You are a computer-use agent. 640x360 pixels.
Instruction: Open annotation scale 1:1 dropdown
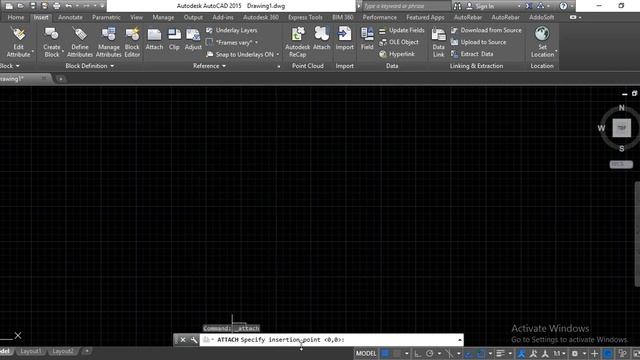559,353
